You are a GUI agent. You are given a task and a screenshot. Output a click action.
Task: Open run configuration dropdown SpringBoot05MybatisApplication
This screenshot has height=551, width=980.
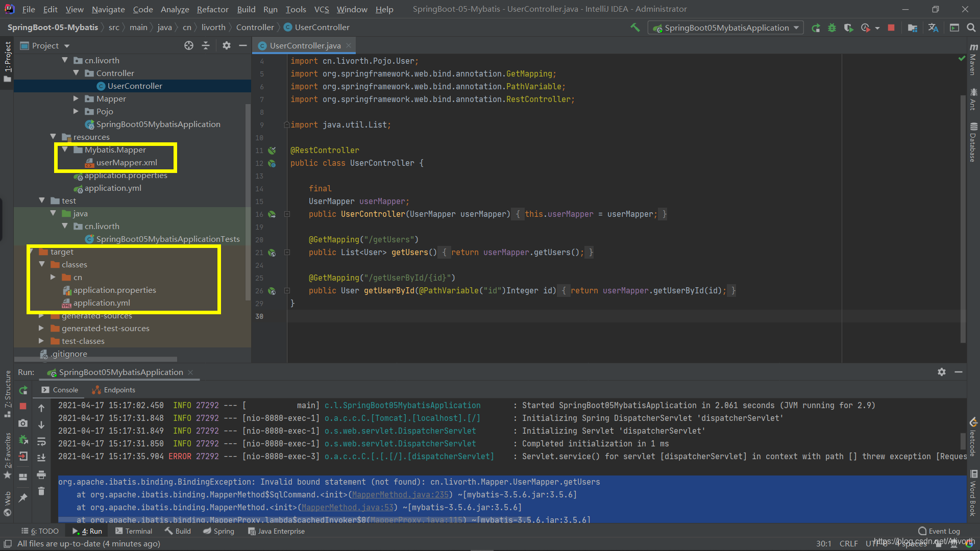[725, 28]
